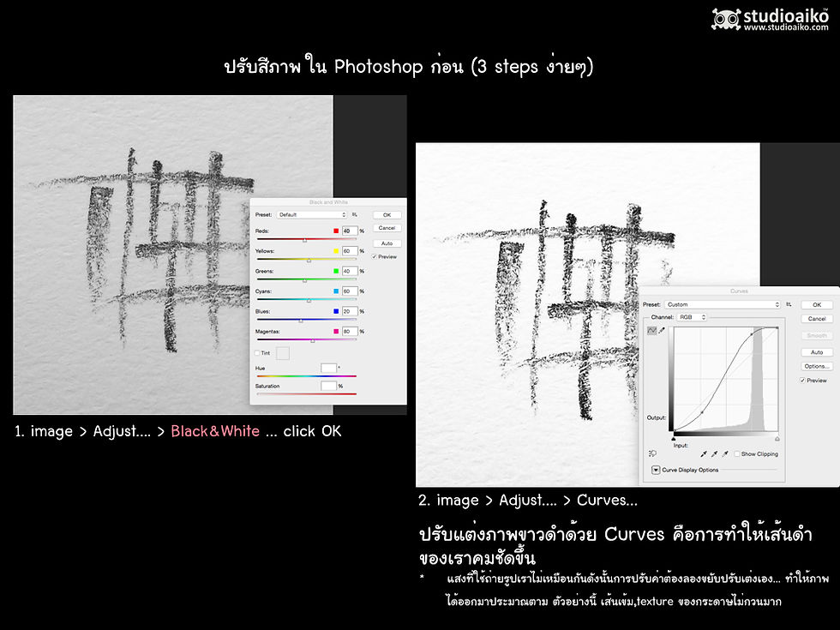
Task: Select the pencil draw-curve tool in Curves
Action: pyautogui.click(x=662, y=331)
